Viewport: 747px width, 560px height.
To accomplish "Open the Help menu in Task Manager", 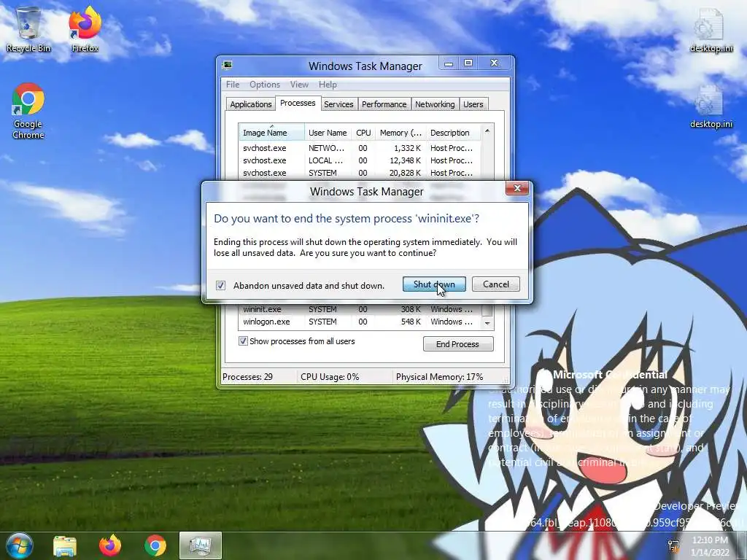I will pos(328,85).
